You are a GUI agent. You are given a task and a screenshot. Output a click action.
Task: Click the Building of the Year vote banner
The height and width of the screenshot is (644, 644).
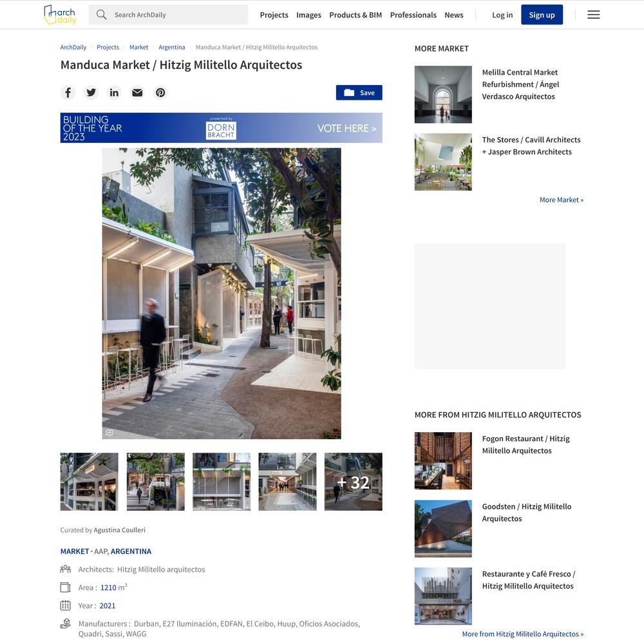point(221,128)
